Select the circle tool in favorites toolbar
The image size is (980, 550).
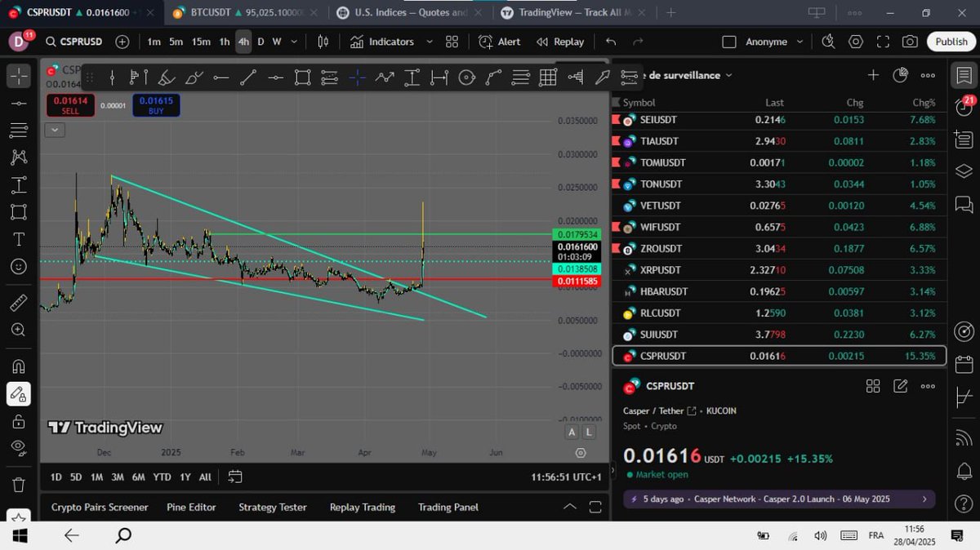[x=466, y=78]
